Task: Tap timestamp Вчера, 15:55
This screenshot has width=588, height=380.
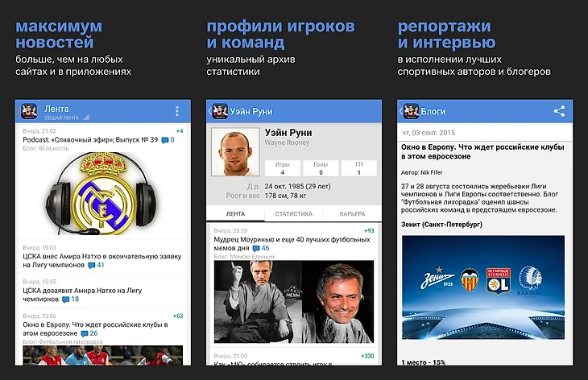Action: tap(39, 282)
